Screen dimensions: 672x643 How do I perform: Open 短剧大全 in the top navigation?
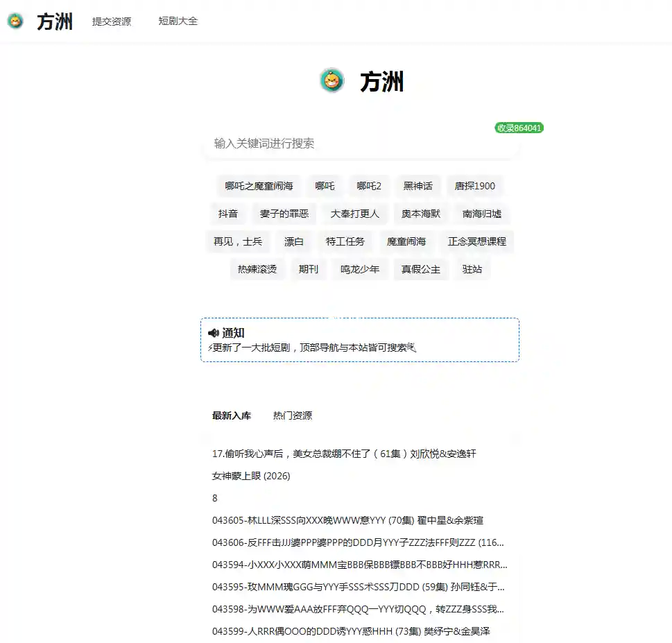pyautogui.click(x=178, y=22)
